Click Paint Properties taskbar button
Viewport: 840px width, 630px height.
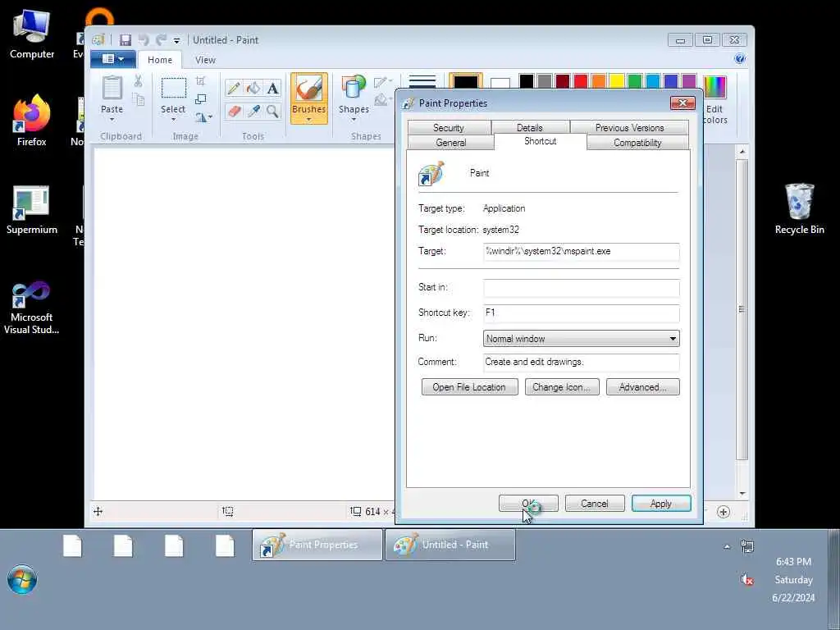[317, 545]
